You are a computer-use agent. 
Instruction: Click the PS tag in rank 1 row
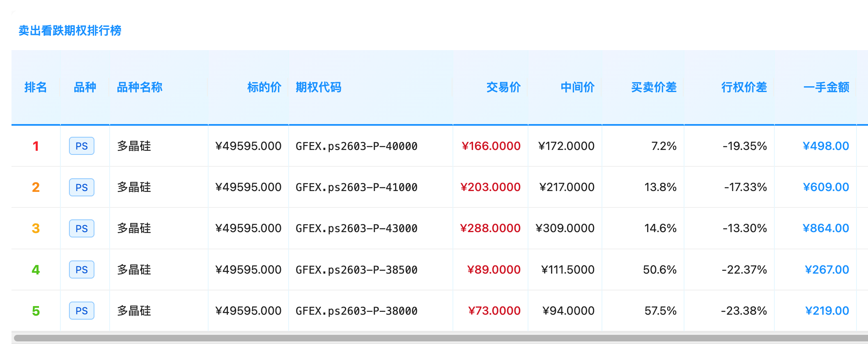click(82, 146)
